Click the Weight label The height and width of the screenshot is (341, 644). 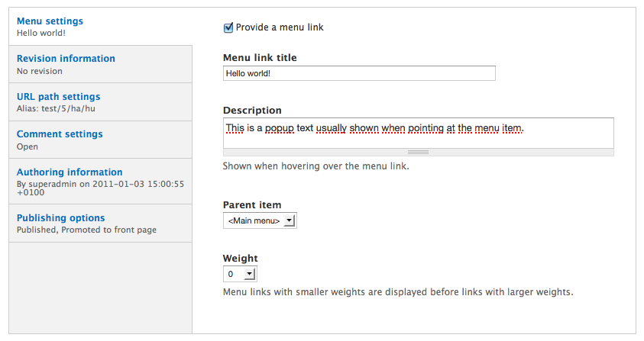[240, 259]
